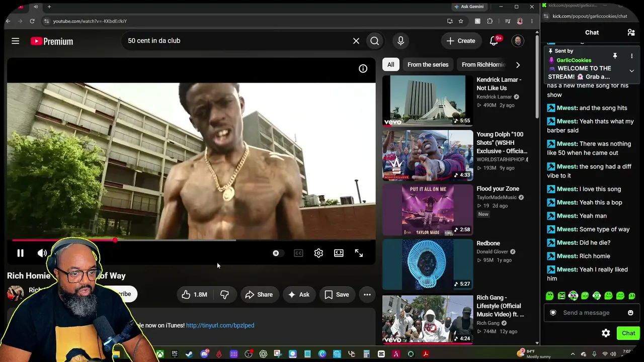Open Chrome three-dot menu
Viewport: 644px width, 362px height.
532,21
